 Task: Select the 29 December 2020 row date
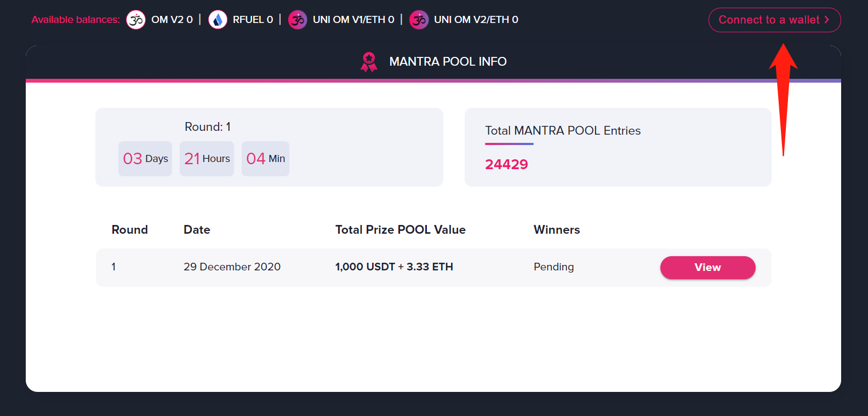click(232, 267)
